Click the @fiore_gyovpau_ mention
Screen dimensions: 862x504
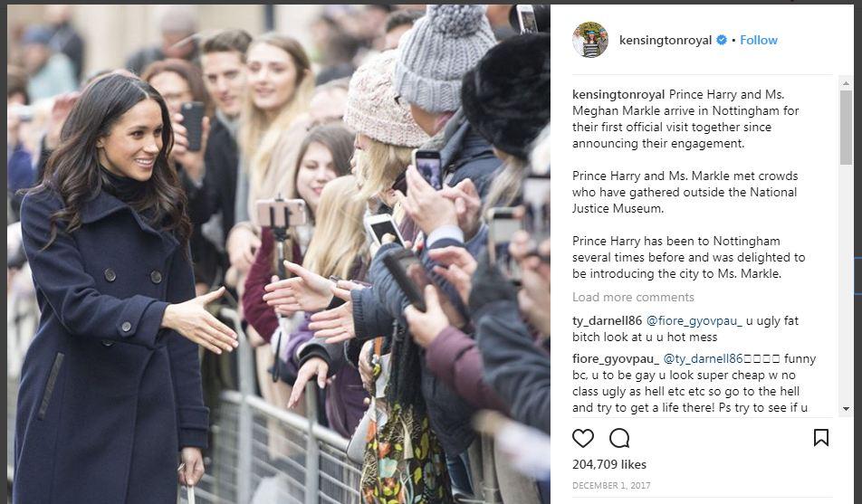694,320
